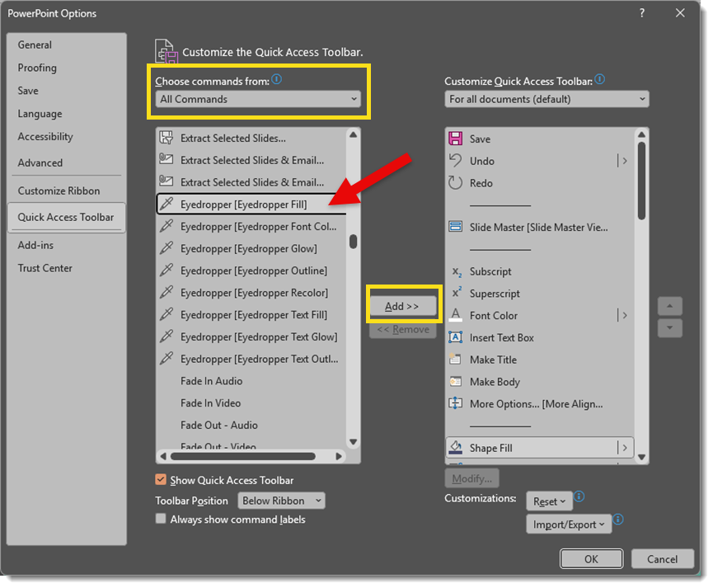
Task: Click the Redo arrow icon
Action: click(x=455, y=182)
